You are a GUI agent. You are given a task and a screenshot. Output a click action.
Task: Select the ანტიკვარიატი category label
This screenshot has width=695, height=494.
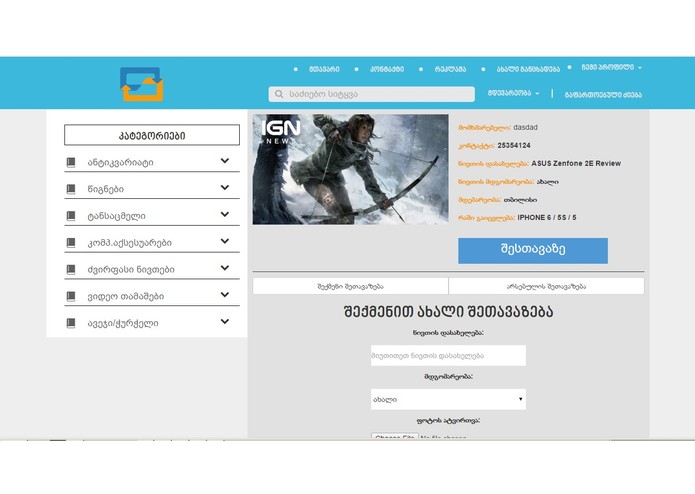[x=121, y=163]
